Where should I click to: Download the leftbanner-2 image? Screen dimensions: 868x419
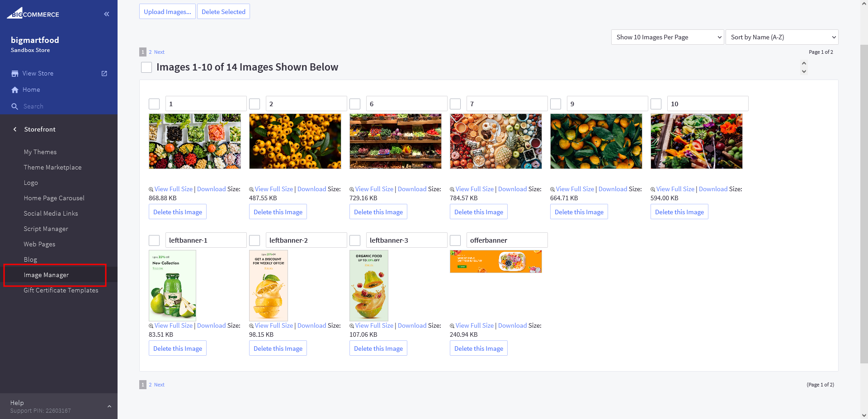coord(311,325)
